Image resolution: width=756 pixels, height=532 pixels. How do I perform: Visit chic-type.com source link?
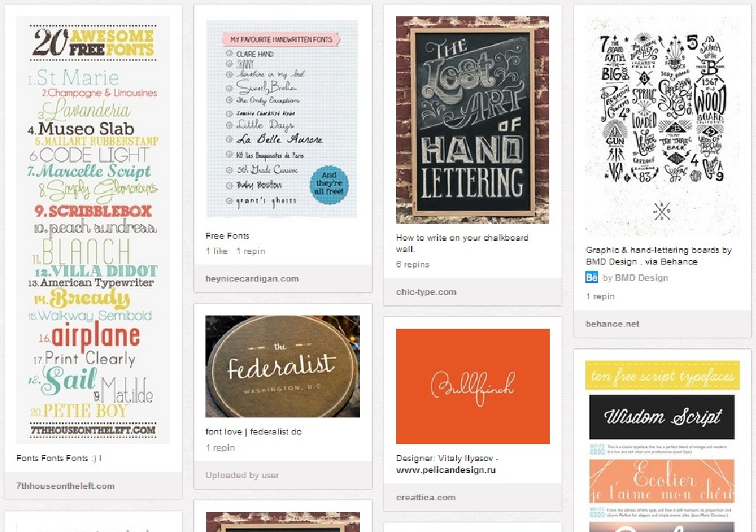tap(426, 292)
